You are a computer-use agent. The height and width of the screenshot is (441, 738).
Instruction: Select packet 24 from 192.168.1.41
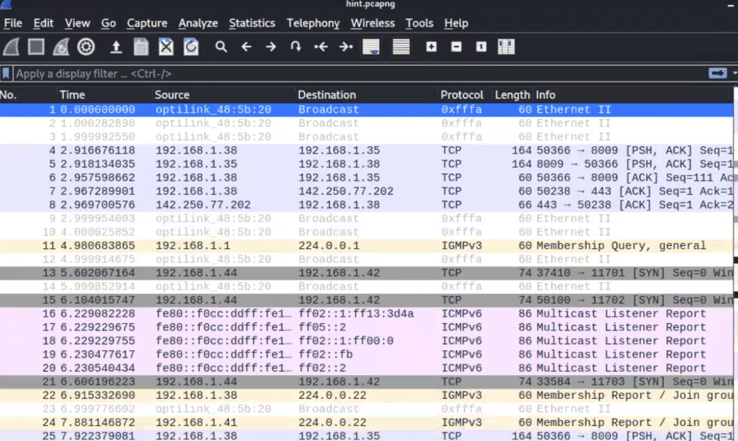[366, 423]
